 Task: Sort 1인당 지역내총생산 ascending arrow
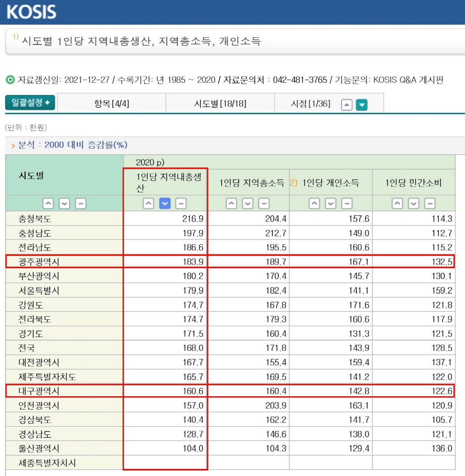click(x=148, y=203)
